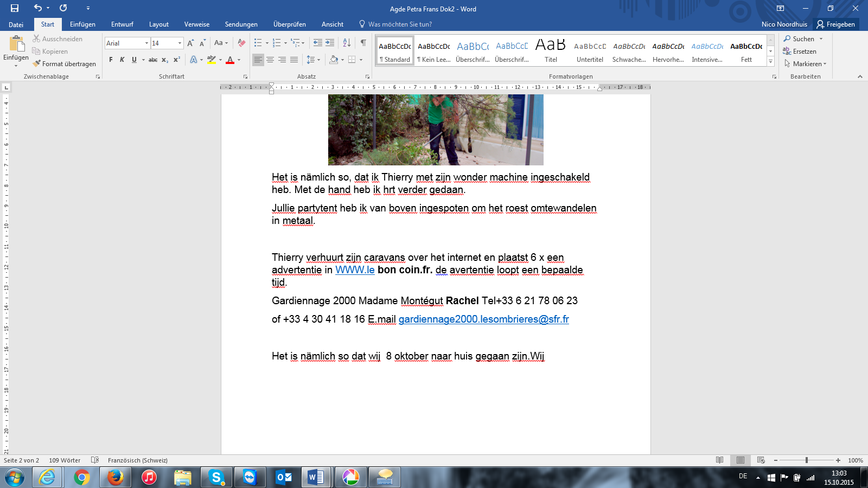Apply strikethrough to text
Image resolution: width=868 pixels, height=488 pixels.
[153, 61]
